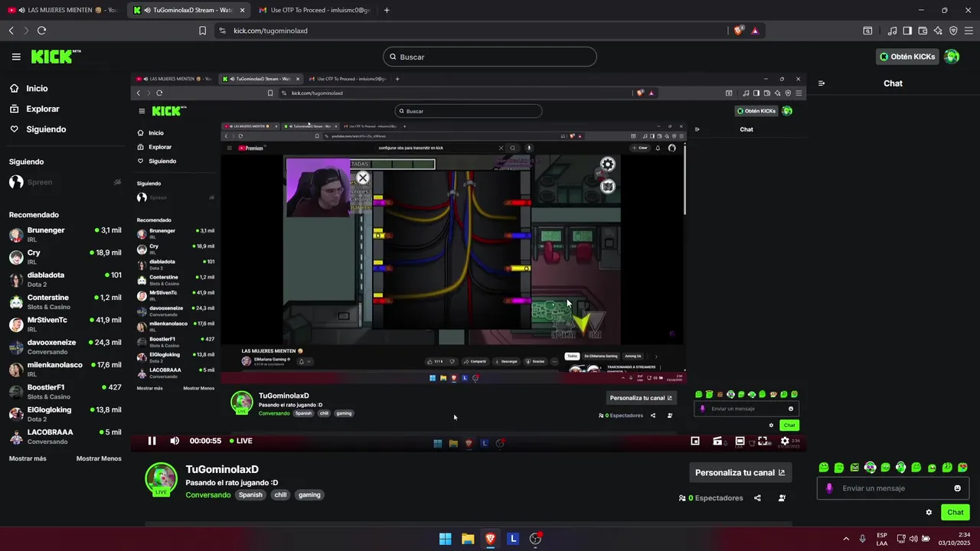Open Brave Playlist music note icon

[893, 31]
